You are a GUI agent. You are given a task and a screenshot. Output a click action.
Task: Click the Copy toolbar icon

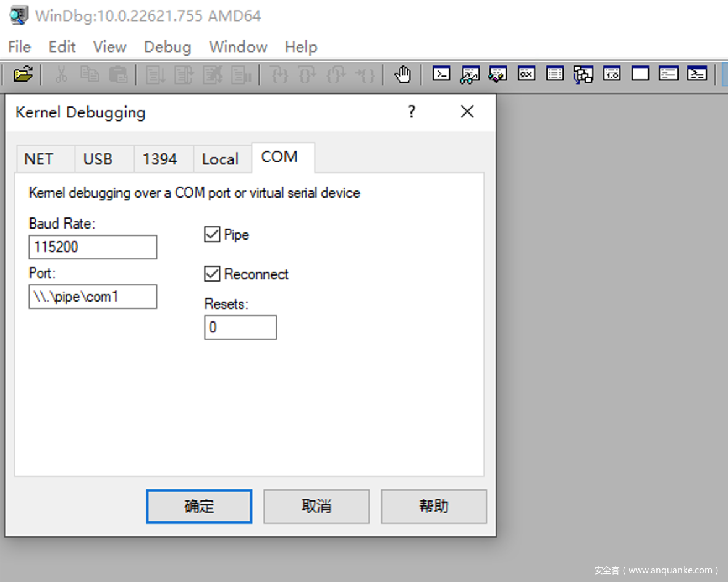point(90,74)
